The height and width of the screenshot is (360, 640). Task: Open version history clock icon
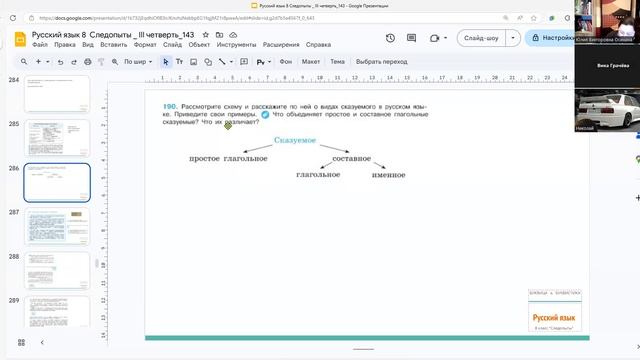pyautogui.click(x=390, y=38)
